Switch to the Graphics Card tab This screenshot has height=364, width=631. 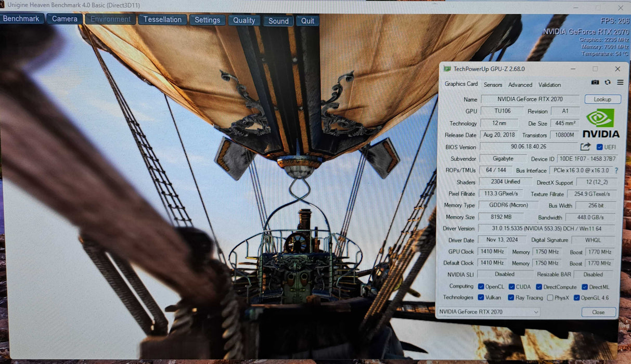click(x=461, y=84)
